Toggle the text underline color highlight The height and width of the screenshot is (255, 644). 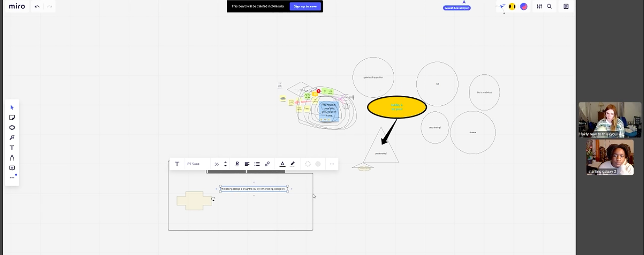click(x=282, y=164)
